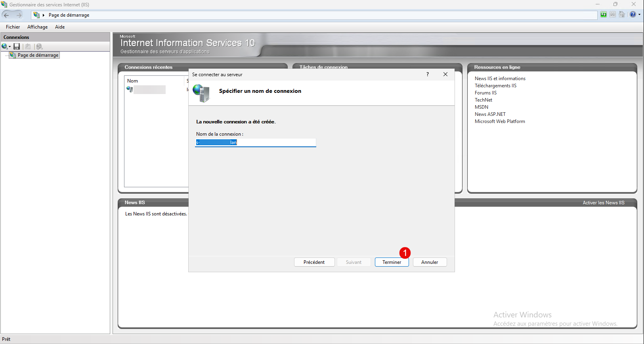
Task: Expand the help icon dropdown arrow
Action: pos(639,15)
